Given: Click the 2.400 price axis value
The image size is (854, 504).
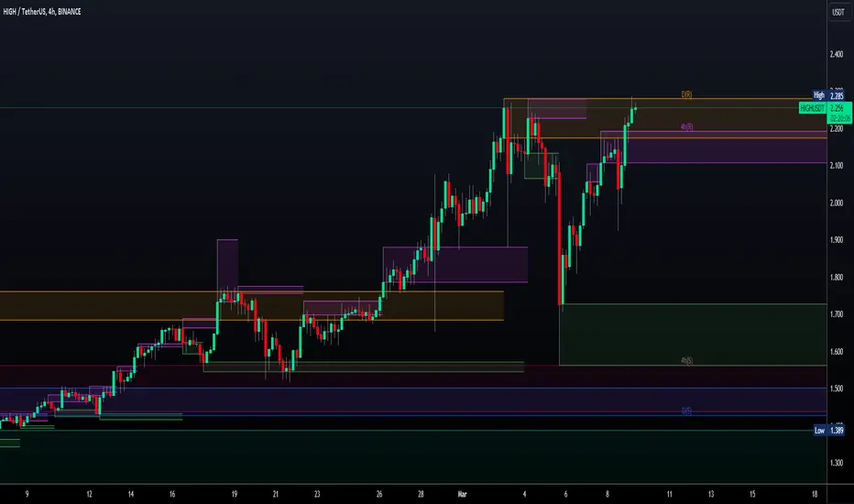Looking at the screenshot, I should (x=836, y=54).
